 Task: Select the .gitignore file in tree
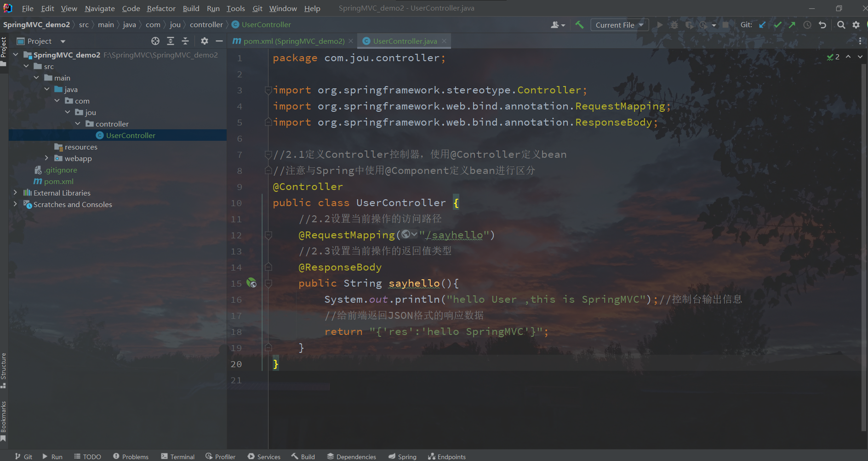pyautogui.click(x=61, y=170)
